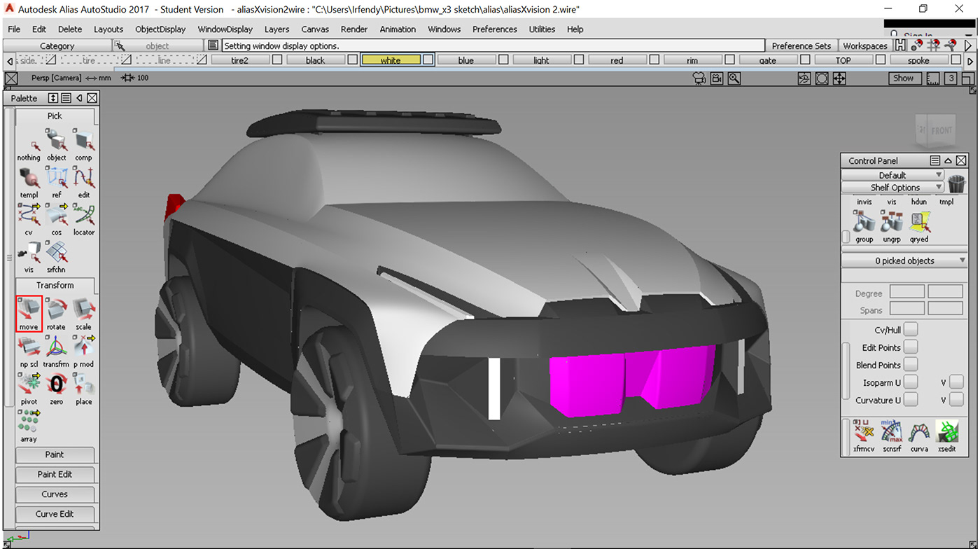980x549 pixels.
Task: Toggle the Edit Points checkbox
Action: click(911, 347)
